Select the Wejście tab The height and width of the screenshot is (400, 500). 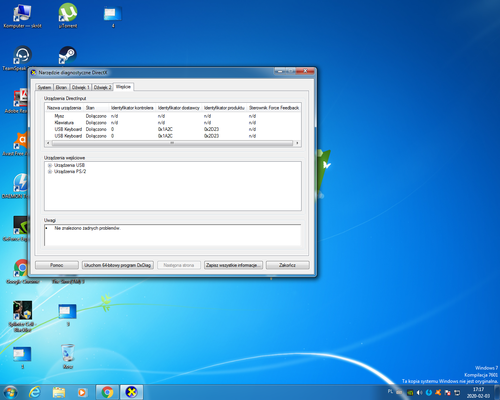pos(123,87)
